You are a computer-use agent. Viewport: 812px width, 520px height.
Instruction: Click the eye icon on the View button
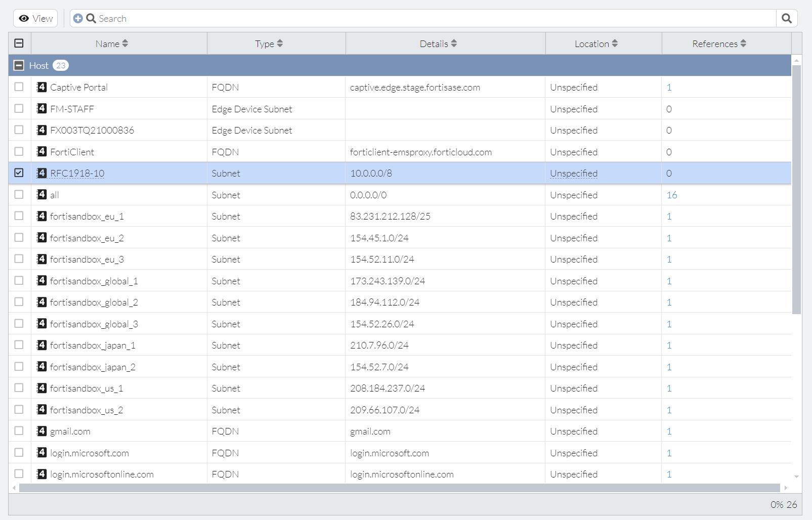(x=24, y=18)
